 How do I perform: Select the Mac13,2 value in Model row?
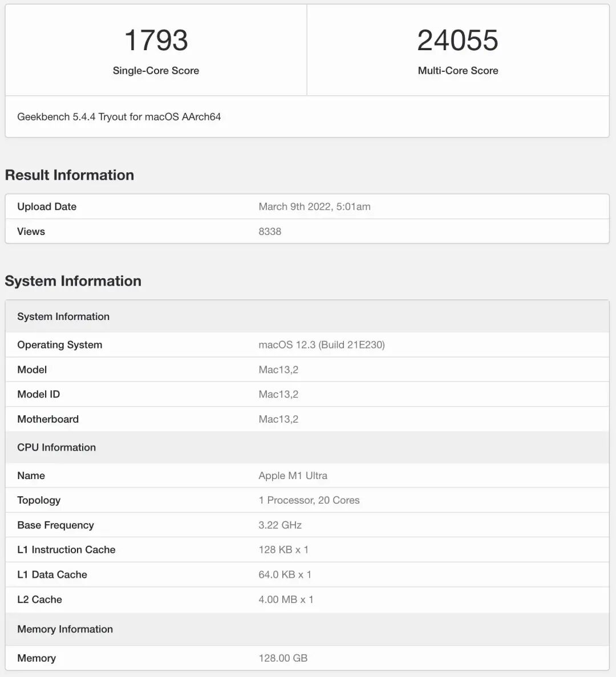point(278,370)
